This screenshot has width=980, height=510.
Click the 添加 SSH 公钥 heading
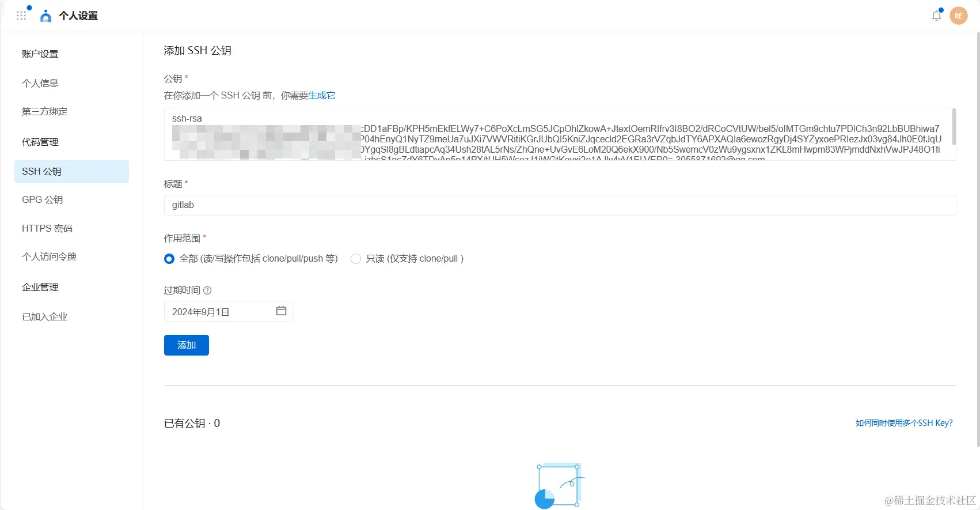(197, 51)
